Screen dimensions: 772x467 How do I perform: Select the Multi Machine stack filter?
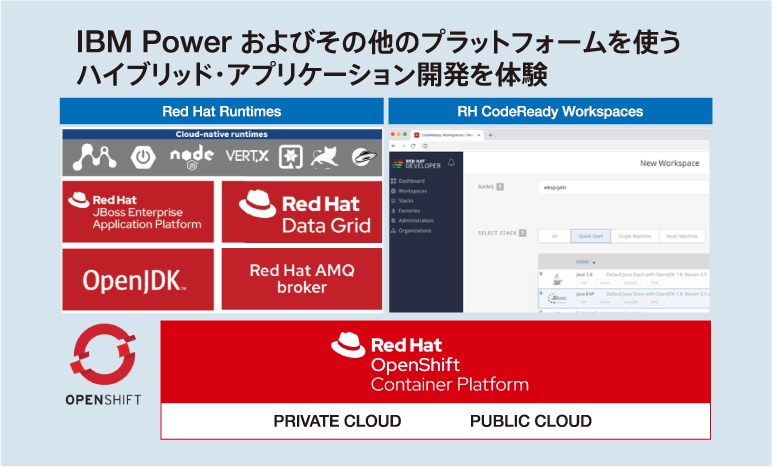point(682,236)
